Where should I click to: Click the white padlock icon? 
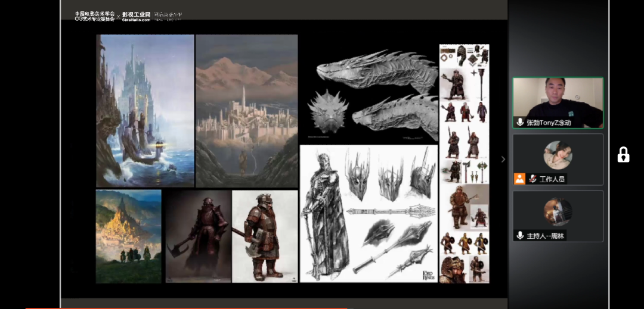[623, 155]
